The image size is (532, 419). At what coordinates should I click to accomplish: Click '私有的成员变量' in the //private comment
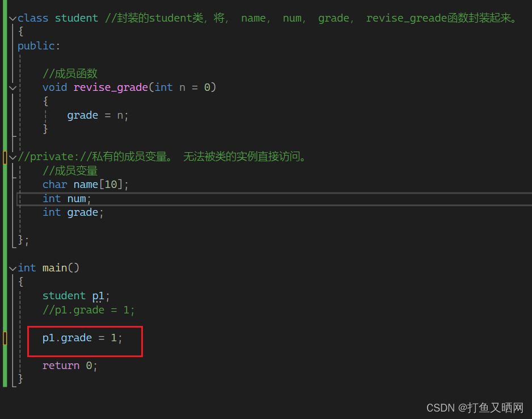(129, 157)
